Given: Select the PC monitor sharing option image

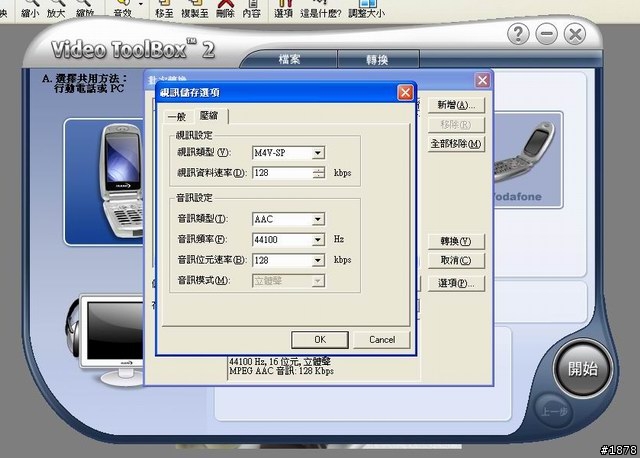Looking at the screenshot, I should 106,340.
